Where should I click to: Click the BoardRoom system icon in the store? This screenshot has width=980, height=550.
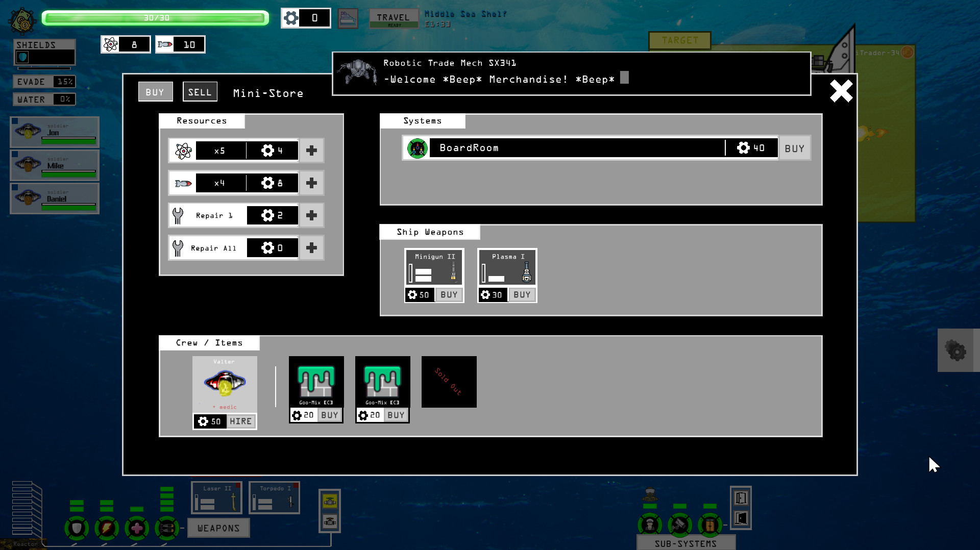click(x=418, y=148)
